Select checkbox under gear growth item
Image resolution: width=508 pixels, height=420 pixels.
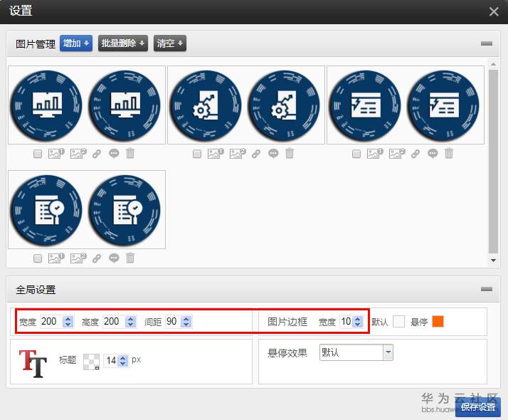197,154
